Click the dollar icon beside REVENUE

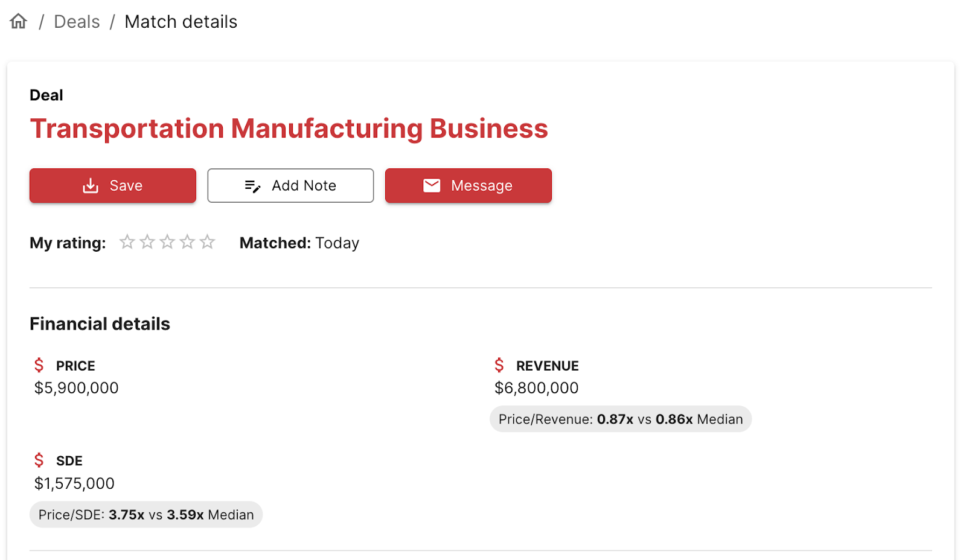pyautogui.click(x=499, y=365)
